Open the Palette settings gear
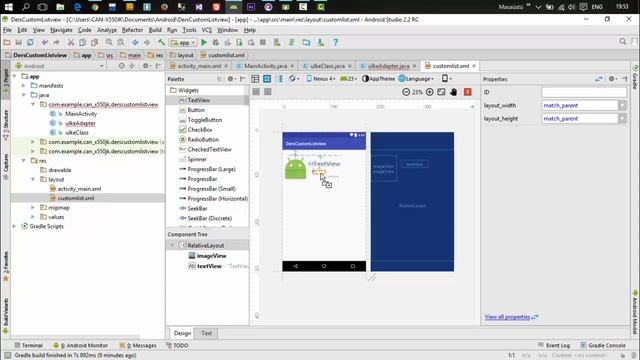Screen dimensions: 640x360 [231, 79]
